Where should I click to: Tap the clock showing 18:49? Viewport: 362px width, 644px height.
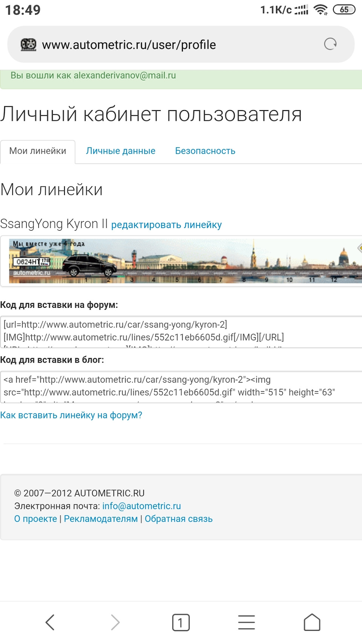(23, 10)
